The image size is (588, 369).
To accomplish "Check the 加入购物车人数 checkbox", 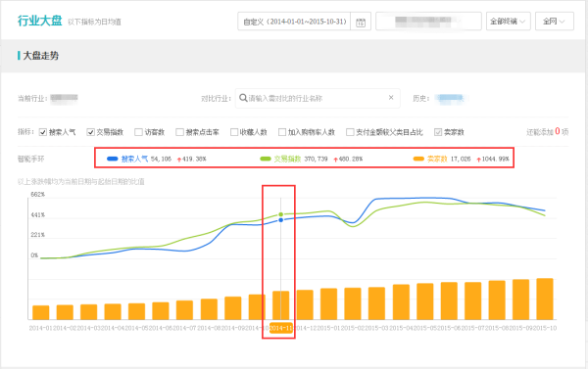I will [x=282, y=132].
